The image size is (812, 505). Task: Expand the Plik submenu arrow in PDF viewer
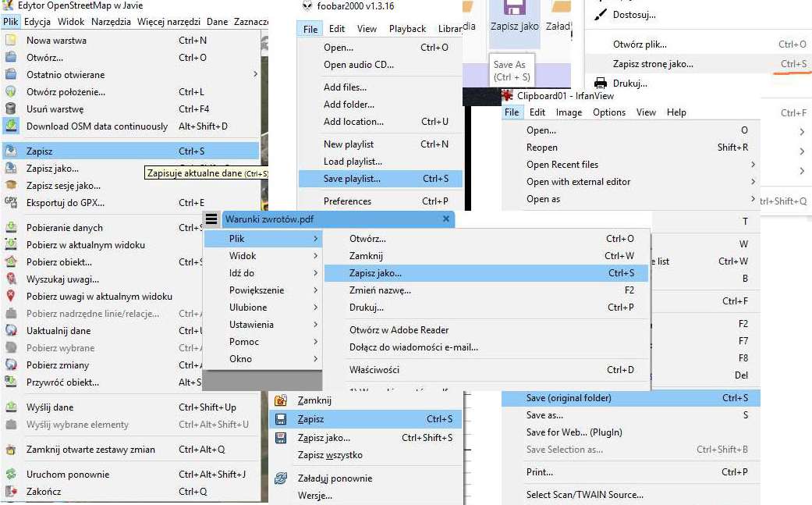pos(316,238)
